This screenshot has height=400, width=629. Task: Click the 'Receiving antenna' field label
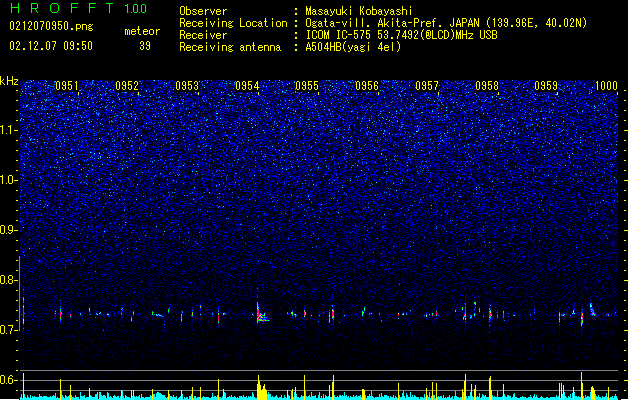[x=230, y=47]
